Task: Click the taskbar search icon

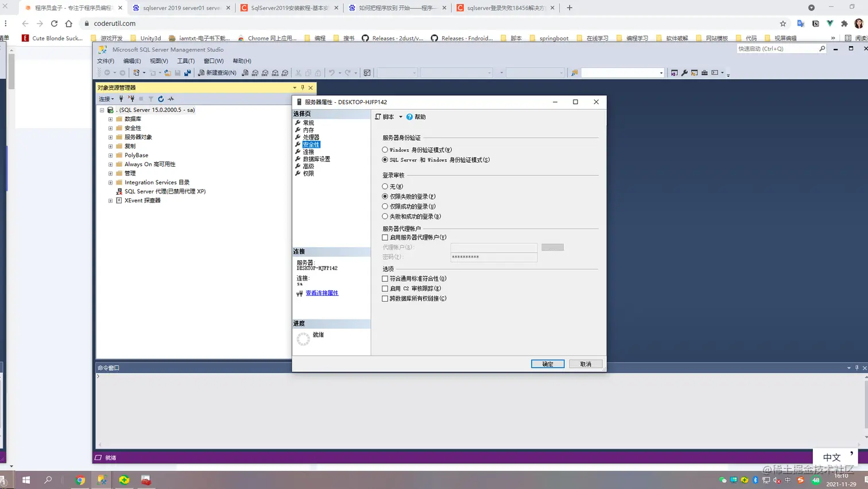Action: point(48,480)
